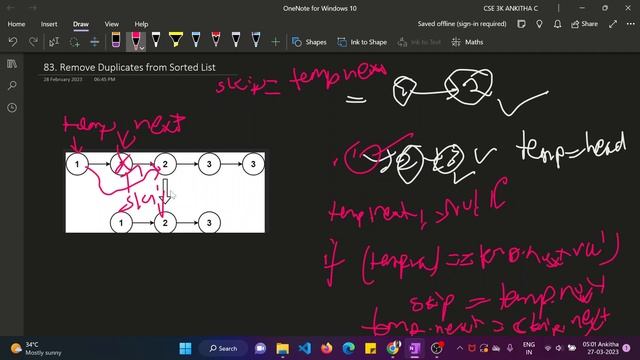
Task: Open Firefox from the taskbar
Action: [326, 348]
